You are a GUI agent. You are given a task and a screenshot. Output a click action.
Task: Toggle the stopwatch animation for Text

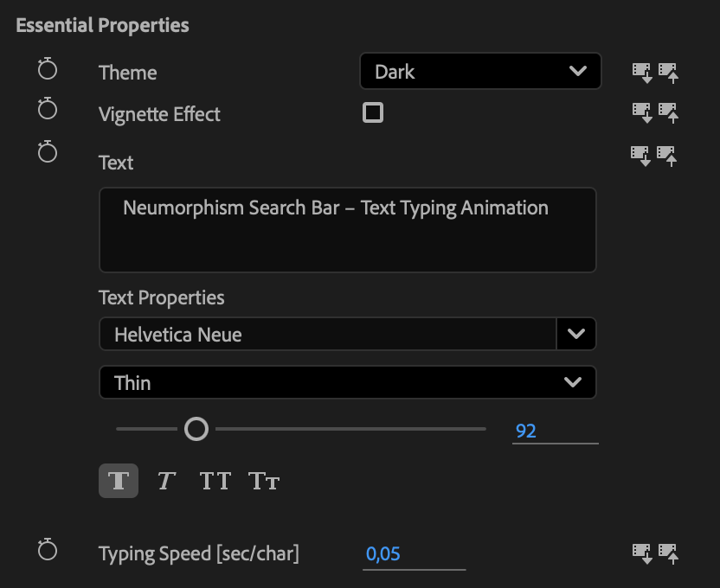click(48, 153)
